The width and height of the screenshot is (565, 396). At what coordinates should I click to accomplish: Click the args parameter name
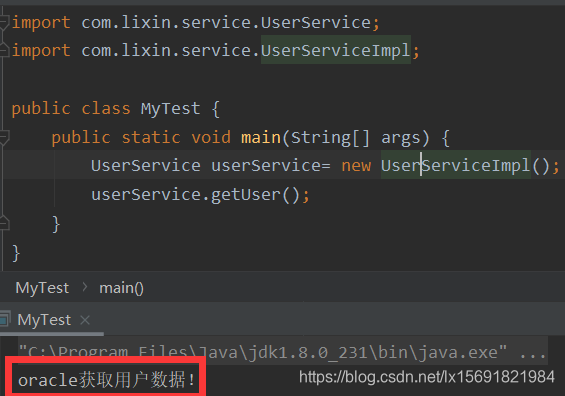tap(401, 137)
